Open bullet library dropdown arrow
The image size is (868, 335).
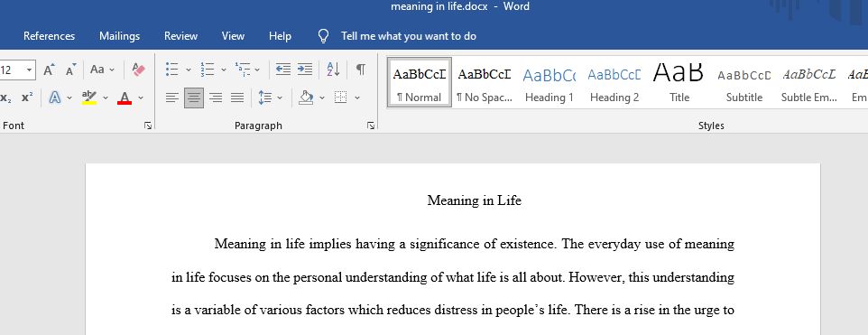pos(189,70)
